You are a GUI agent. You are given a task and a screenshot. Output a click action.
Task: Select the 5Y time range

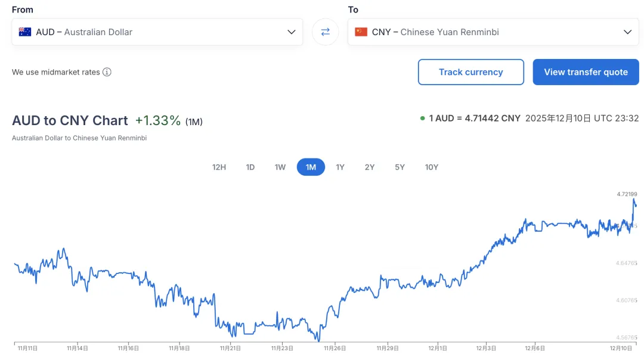(400, 167)
